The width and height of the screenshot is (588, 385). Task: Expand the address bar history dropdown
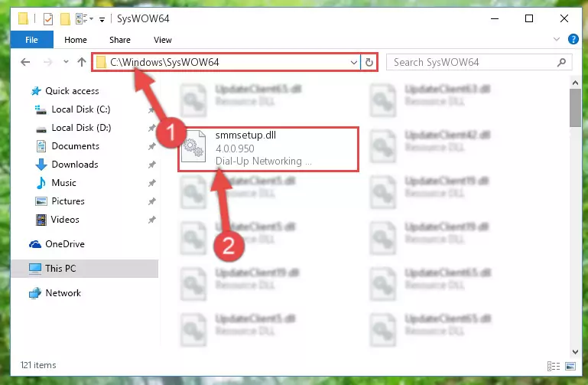[x=353, y=62]
